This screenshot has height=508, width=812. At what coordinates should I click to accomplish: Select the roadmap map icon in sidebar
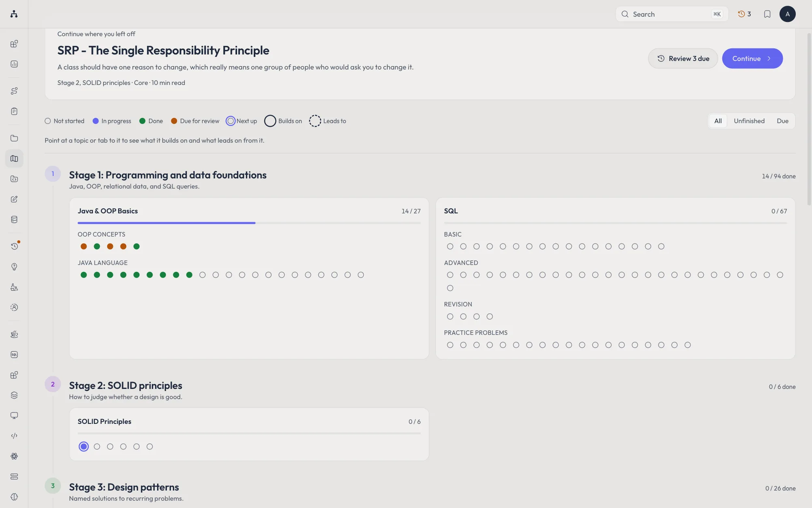[x=14, y=158]
